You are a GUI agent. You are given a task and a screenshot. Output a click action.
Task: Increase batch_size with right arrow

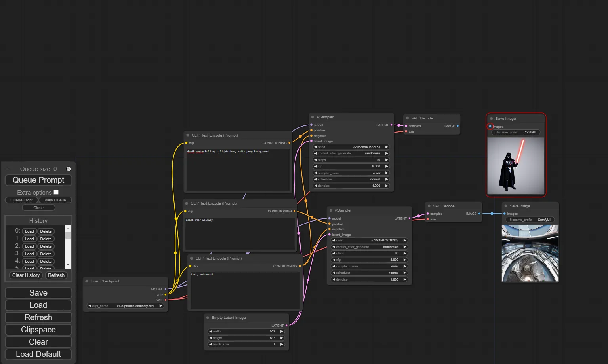point(282,344)
